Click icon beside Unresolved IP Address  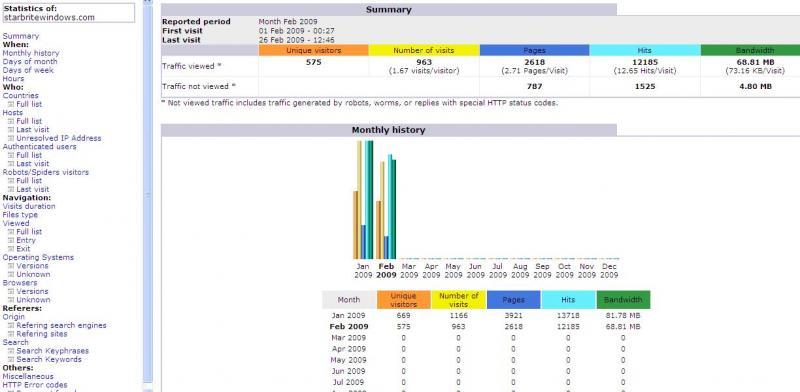(x=11, y=138)
